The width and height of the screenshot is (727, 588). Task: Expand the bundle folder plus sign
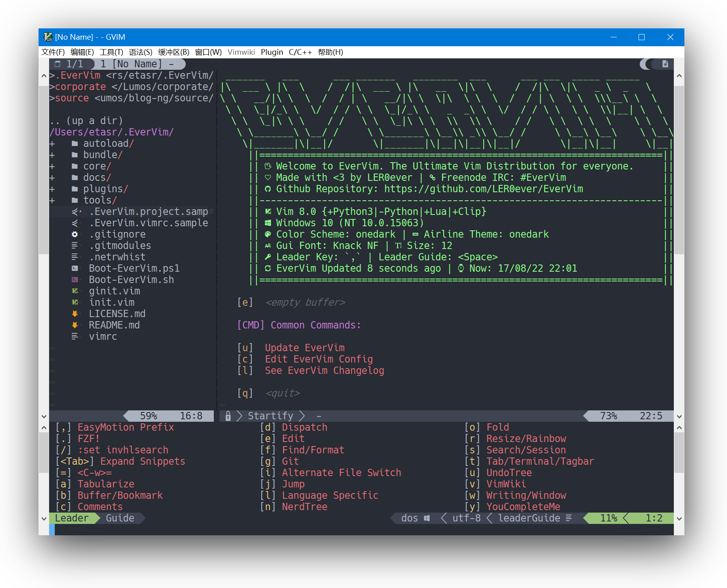pyautogui.click(x=52, y=155)
